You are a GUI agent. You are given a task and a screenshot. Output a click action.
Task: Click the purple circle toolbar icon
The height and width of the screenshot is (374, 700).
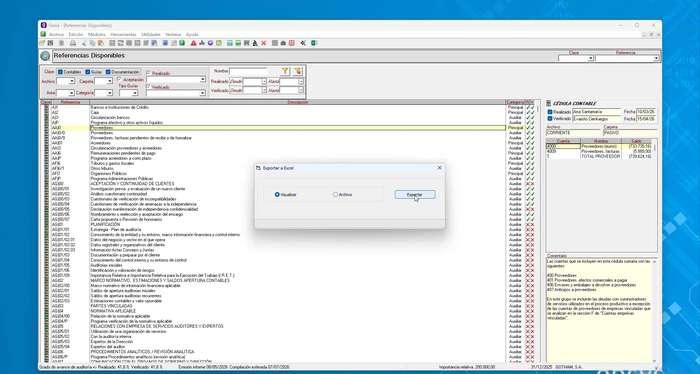[210, 43]
